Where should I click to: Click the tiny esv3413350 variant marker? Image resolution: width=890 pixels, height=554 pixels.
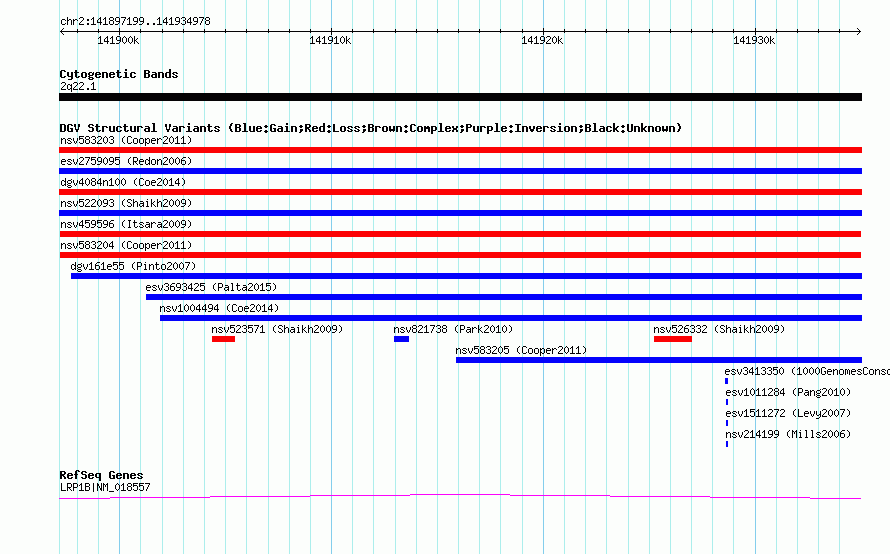click(x=727, y=381)
